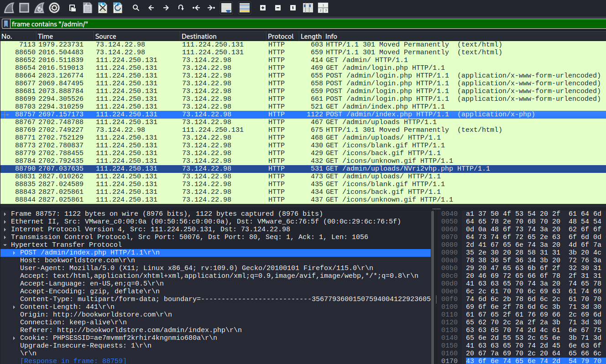Open the Response in frame 88759 link

(73, 361)
